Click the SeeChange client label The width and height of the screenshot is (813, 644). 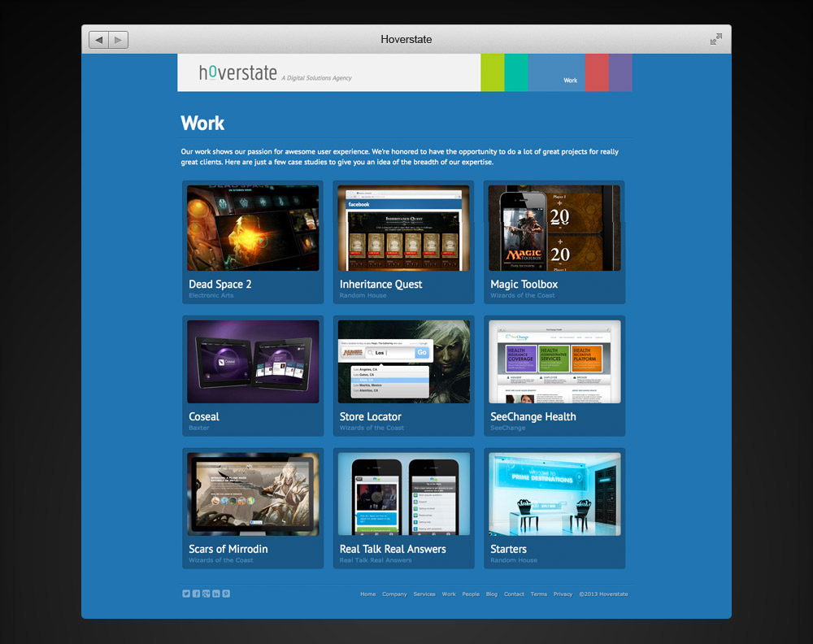(508, 428)
